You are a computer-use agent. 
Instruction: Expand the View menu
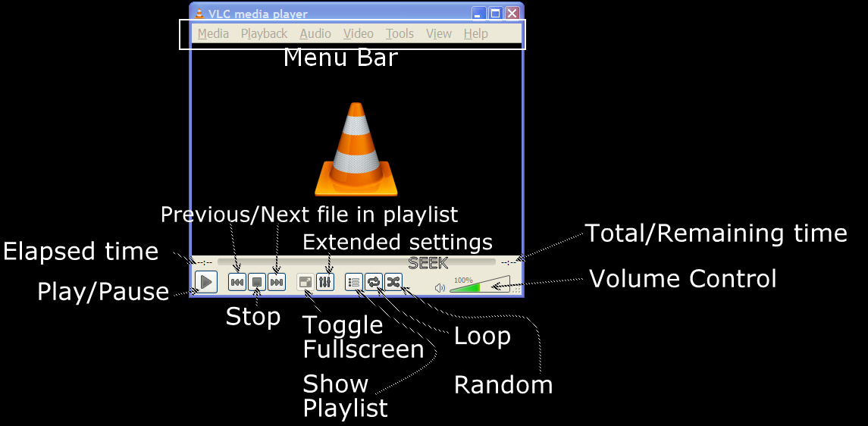(439, 33)
